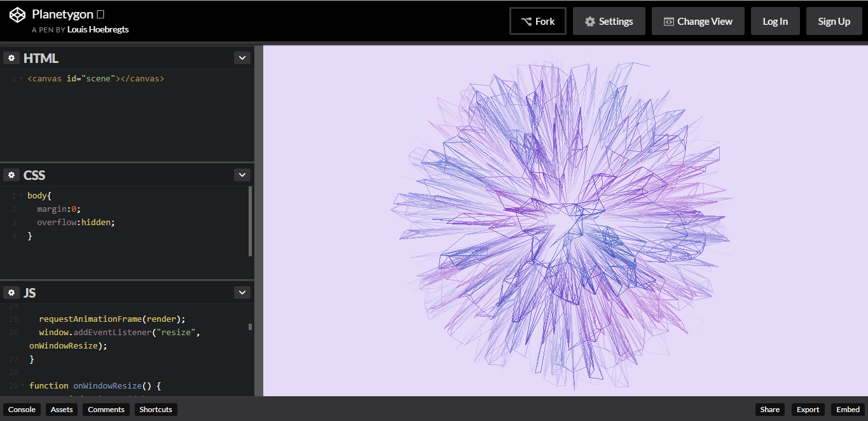868x421 pixels.
Task: Collapse the HTML editor via its chevron
Action: pos(242,57)
